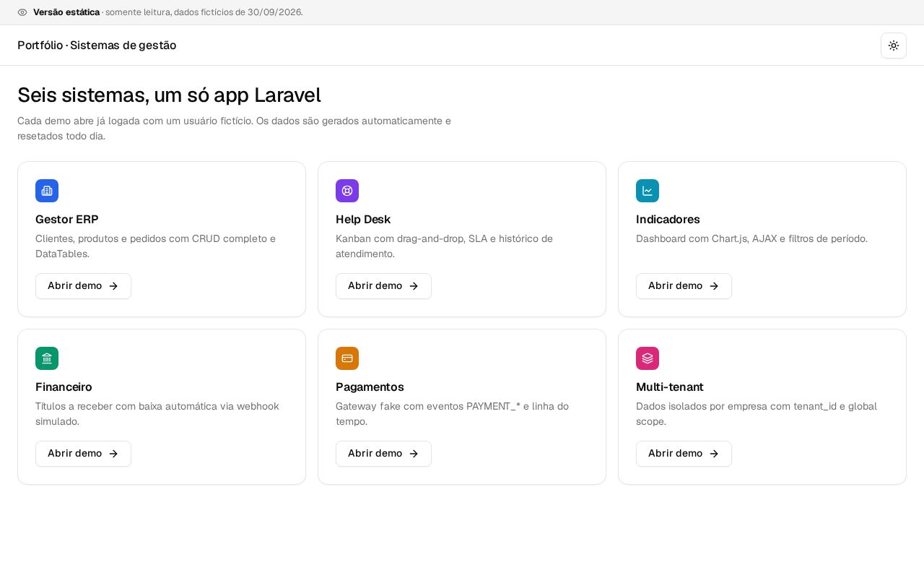Viewport: 924px width, 578px height.
Task: Open the Gestor ERP demo
Action: [83, 286]
